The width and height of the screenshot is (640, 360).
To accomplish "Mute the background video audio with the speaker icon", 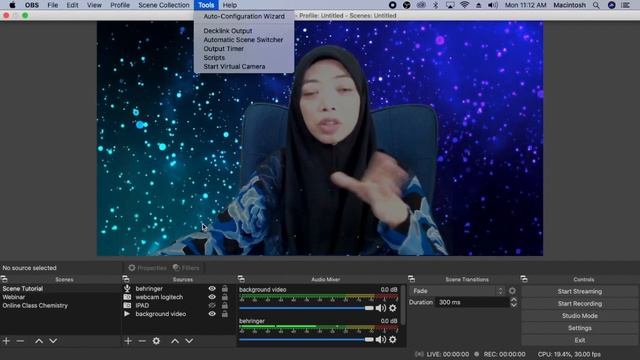I will (x=380, y=308).
